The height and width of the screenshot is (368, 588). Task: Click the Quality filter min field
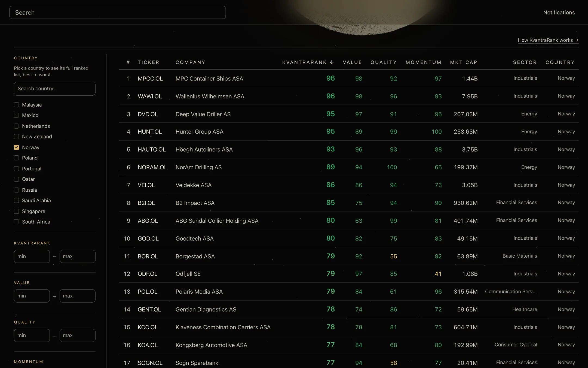(32, 336)
